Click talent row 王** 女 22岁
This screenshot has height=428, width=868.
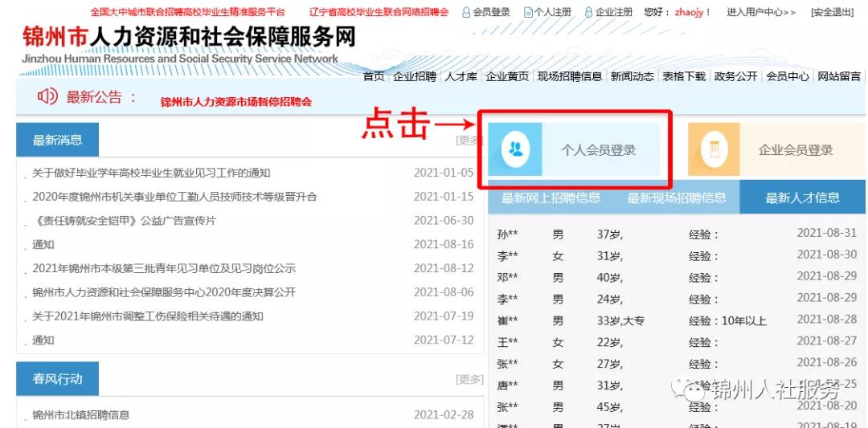(x=677, y=342)
